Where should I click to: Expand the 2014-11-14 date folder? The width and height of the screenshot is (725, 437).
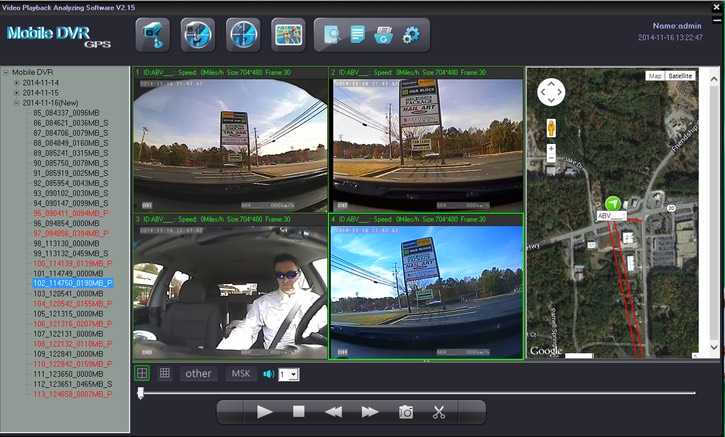tap(16, 83)
